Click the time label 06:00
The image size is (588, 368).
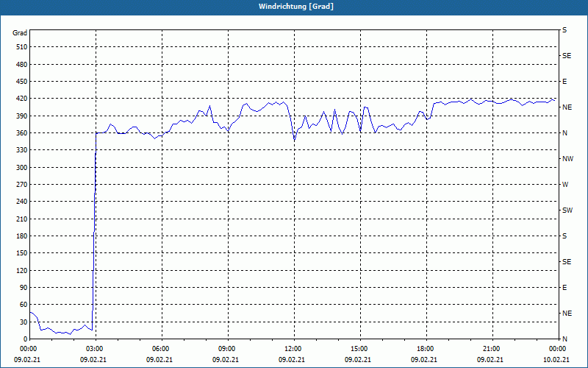(162, 349)
